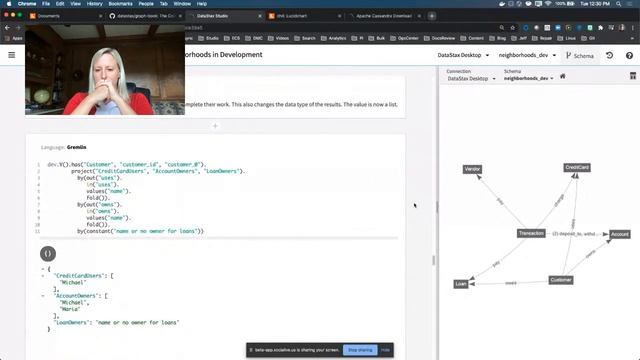
Task: Open Connection dropdown in schema panel
Action: tap(471, 78)
